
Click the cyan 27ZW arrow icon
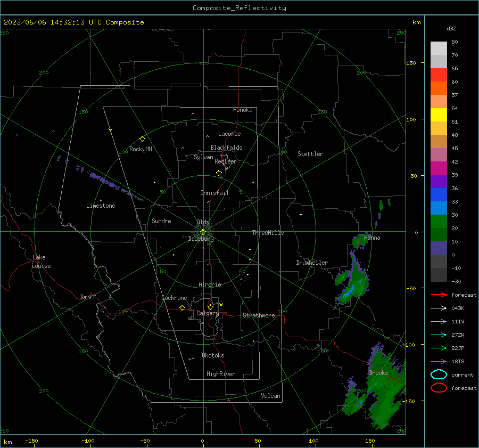(x=439, y=335)
